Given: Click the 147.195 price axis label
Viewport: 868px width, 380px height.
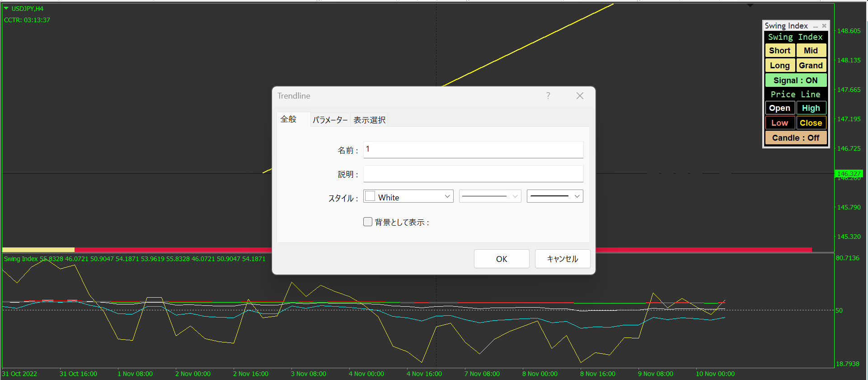Looking at the screenshot, I should point(849,119).
